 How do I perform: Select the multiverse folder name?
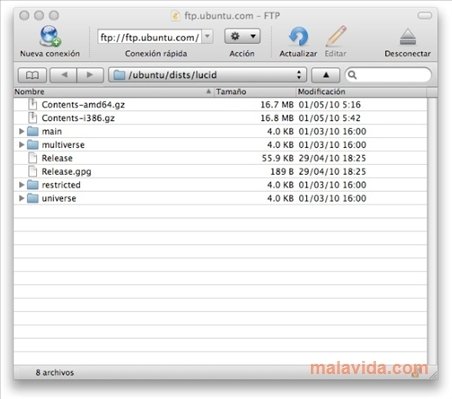63,145
